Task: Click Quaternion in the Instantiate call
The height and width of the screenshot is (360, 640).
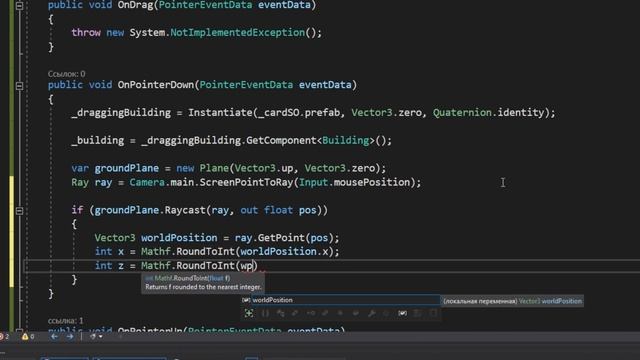Action: (462, 113)
